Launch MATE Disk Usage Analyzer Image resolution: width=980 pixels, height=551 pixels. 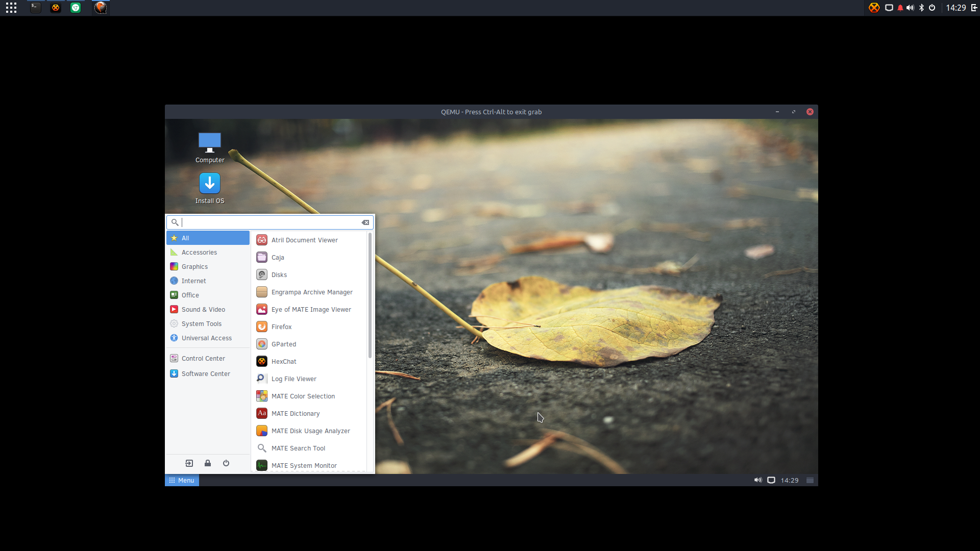click(309, 431)
